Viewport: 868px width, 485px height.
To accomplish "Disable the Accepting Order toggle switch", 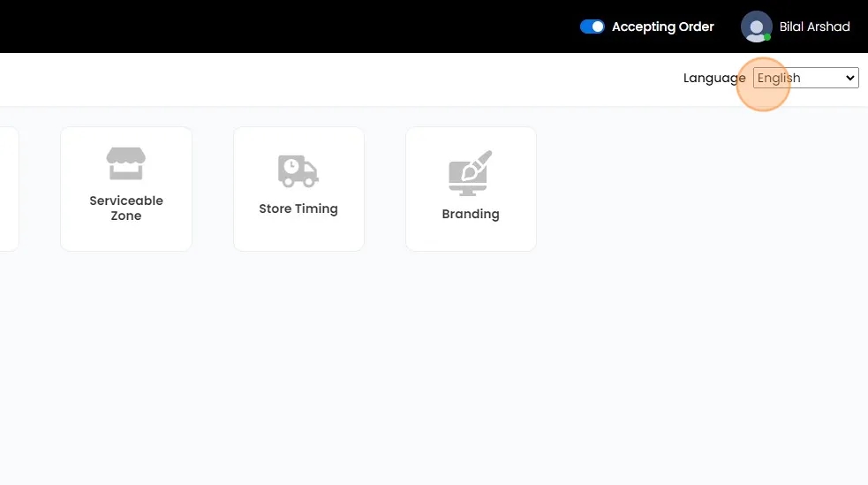I will [x=592, y=27].
